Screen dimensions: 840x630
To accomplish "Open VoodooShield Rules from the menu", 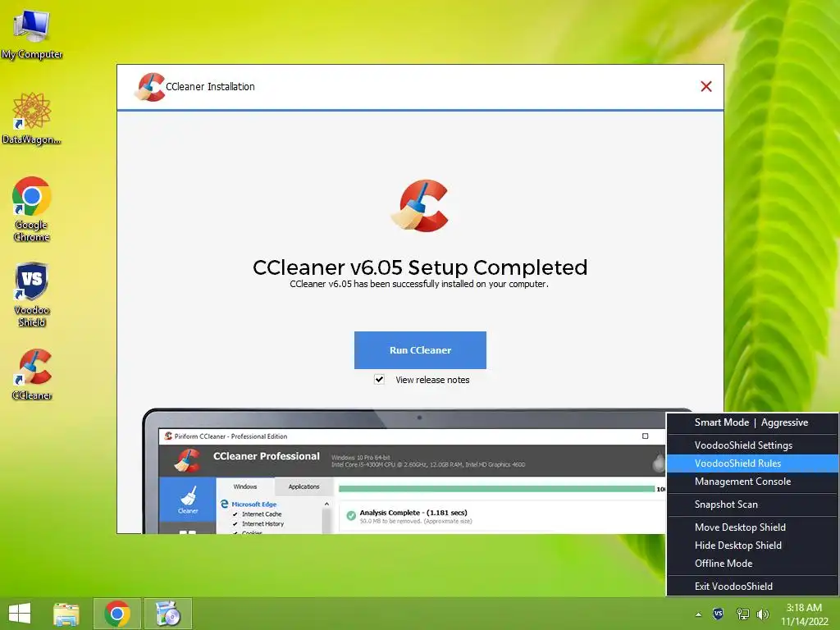I will 752,463.
